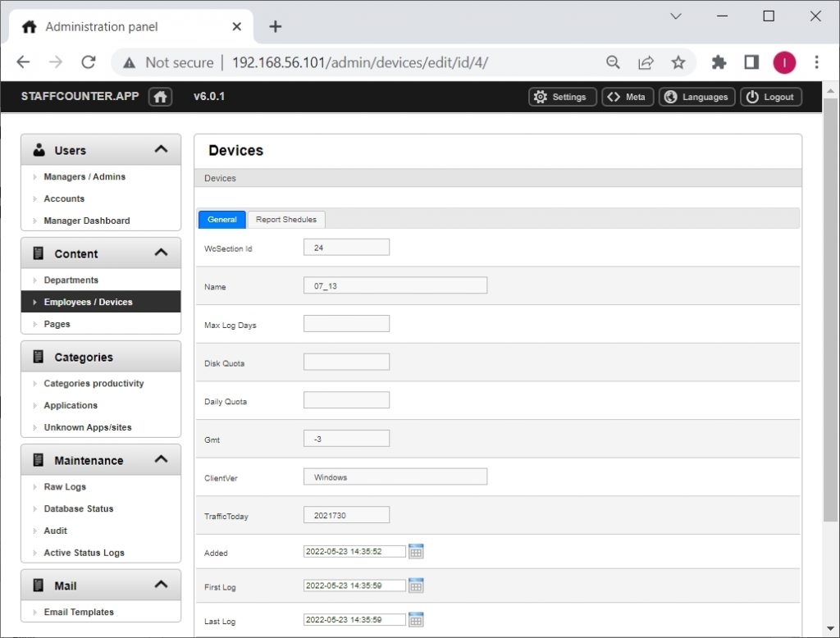This screenshot has width=840, height=638.
Task: Open Email Templates
Action: point(79,613)
